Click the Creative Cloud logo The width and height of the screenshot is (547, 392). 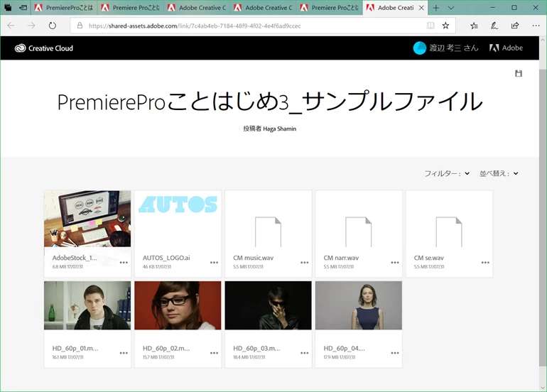click(44, 48)
